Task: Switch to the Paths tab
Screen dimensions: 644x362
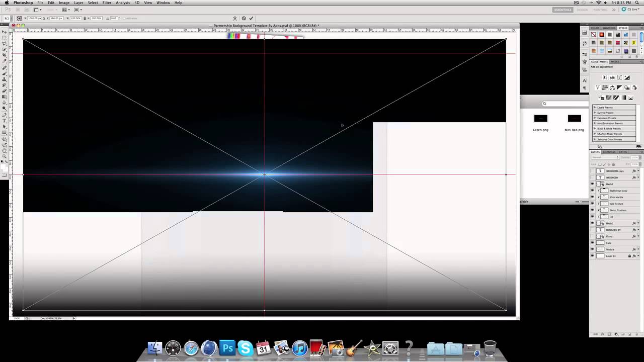Action: (x=623, y=152)
